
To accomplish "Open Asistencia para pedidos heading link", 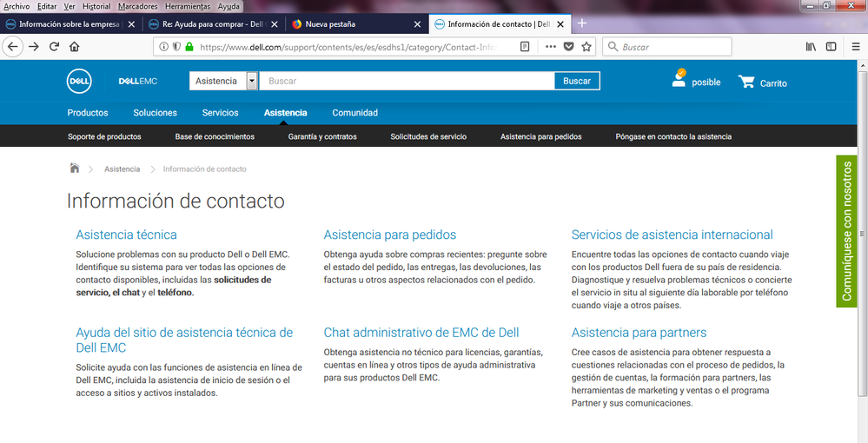I will [x=390, y=235].
